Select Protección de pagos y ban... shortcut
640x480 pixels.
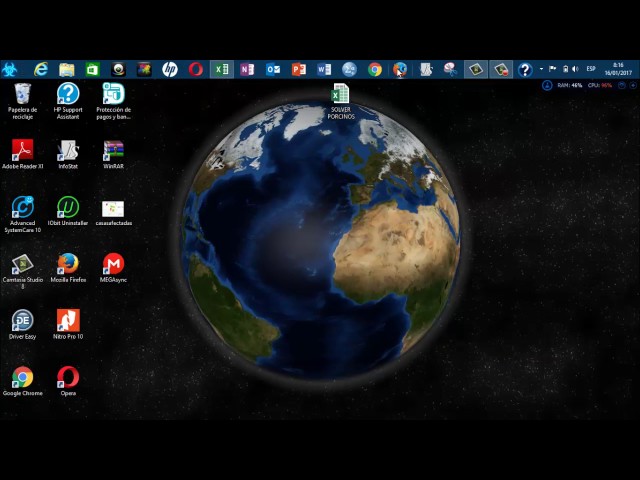(113, 101)
